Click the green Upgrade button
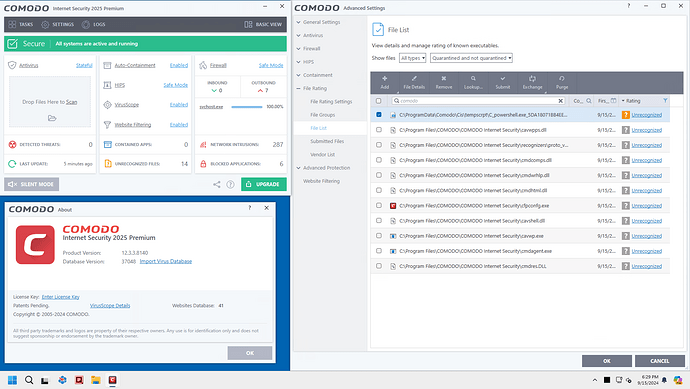This screenshot has height=389, width=690. [x=264, y=184]
